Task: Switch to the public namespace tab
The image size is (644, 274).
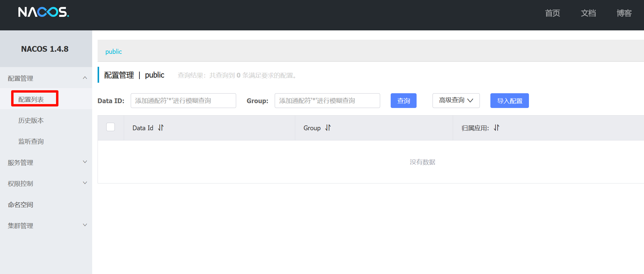Action: [x=114, y=51]
